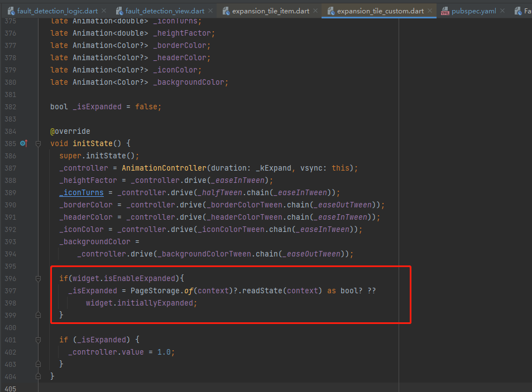This screenshot has height=392, width=532.
Task: Close the fault_detection_logic.dart tab
Action: pyautogui.click(x=104, y=11)
